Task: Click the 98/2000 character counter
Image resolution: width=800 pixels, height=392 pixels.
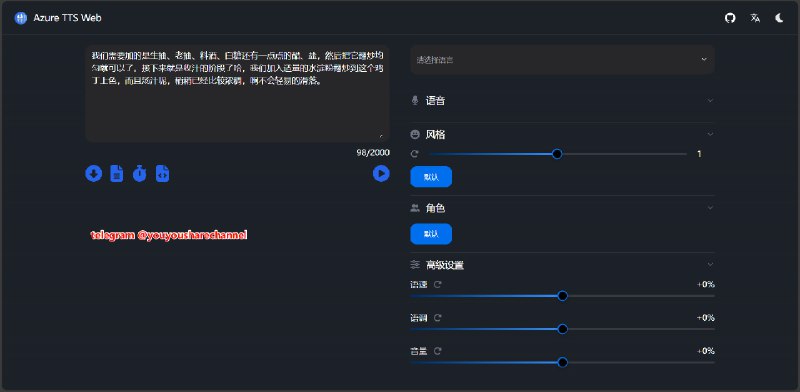Action: click(373, 153)
